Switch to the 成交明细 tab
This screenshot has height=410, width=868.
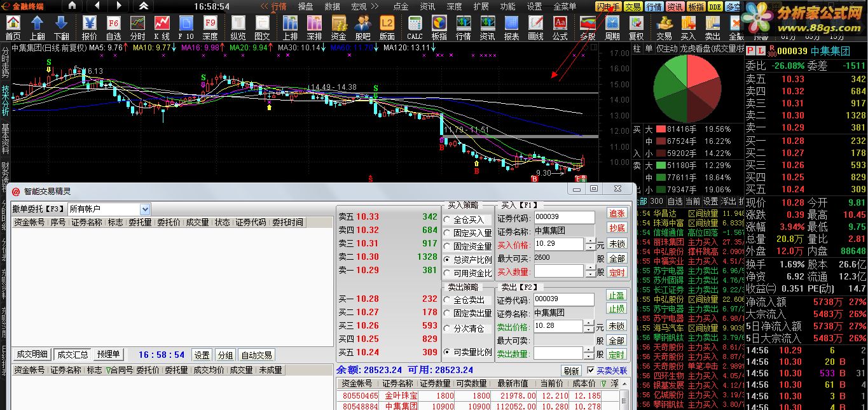point(32,355)
